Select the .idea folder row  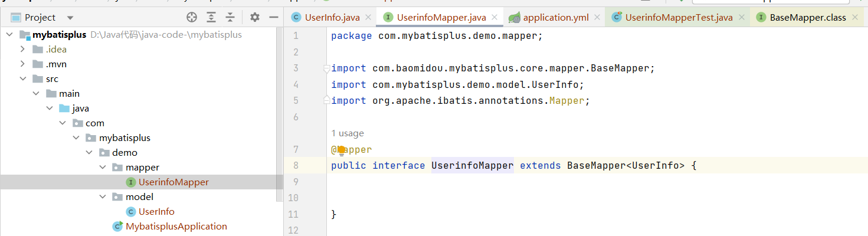(142, 50)
